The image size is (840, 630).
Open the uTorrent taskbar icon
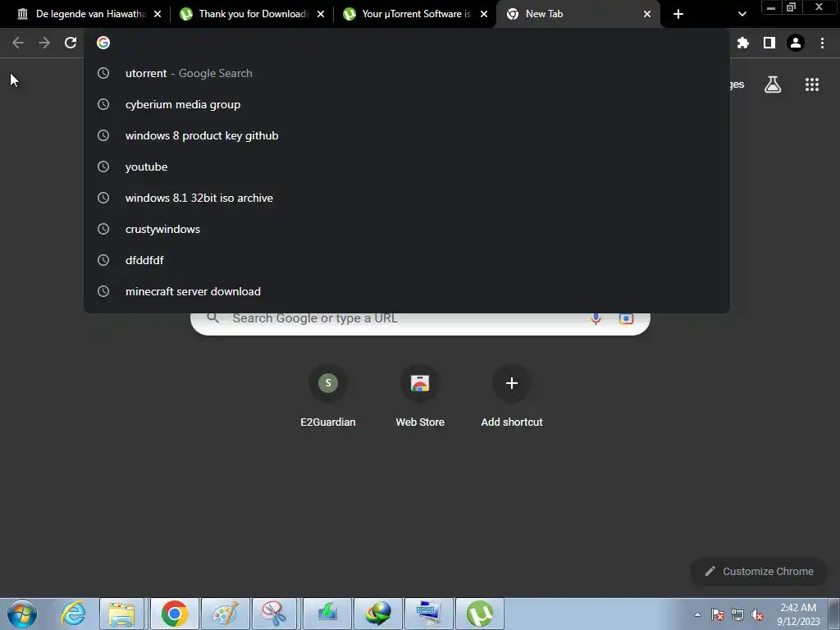click(480, 614)
